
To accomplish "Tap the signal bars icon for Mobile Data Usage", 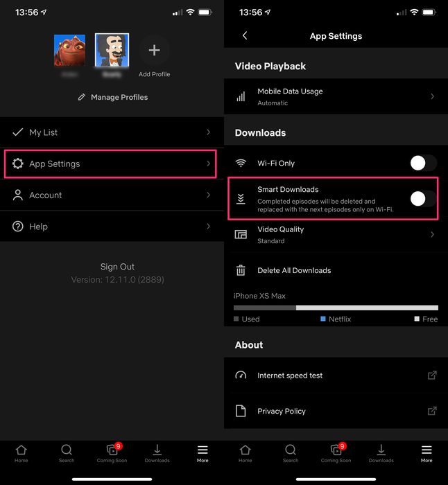I will point(241,96).
